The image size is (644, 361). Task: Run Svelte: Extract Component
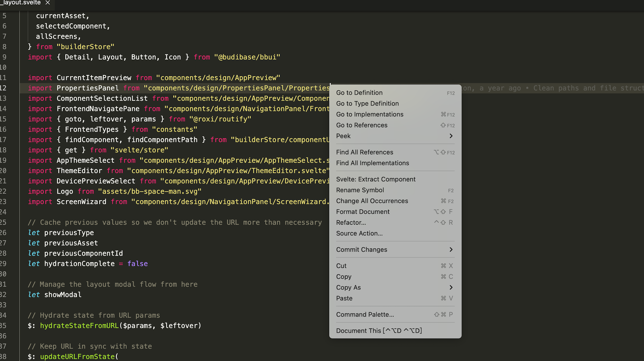click(x=376, y=179)
